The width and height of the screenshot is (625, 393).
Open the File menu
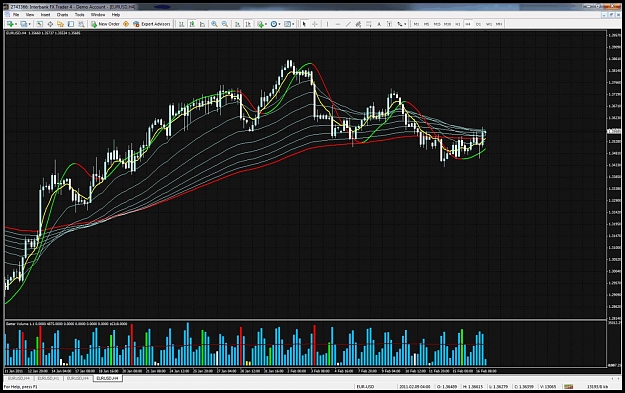click(x=16, y=14)
